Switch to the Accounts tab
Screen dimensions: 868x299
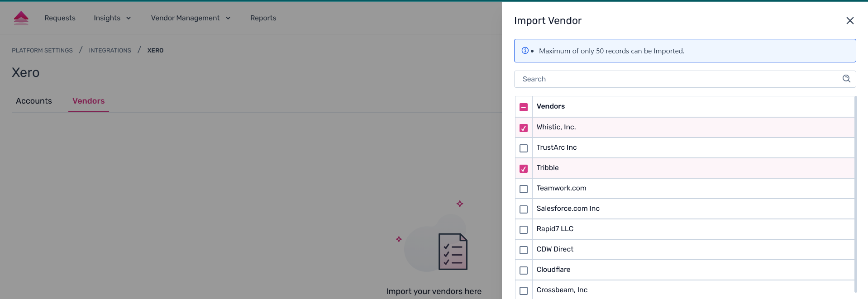tap(34, 101)
